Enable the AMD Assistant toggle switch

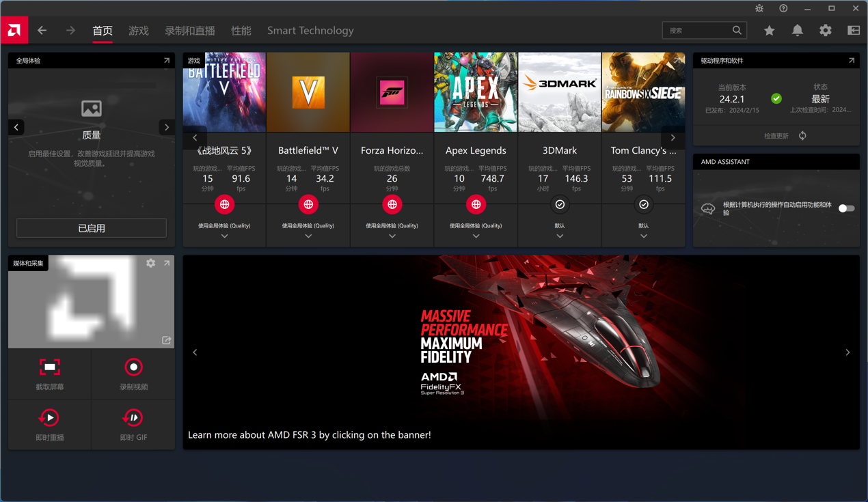(846, 208)
